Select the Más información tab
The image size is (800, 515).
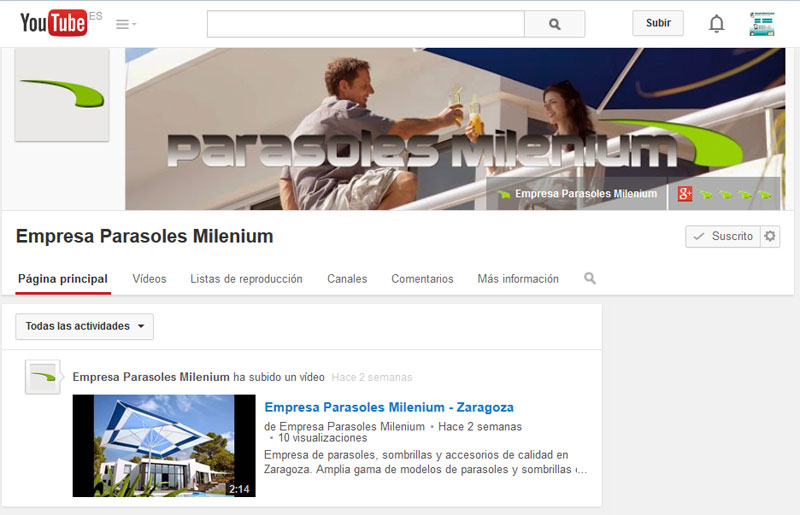click(x=518, y=279)
